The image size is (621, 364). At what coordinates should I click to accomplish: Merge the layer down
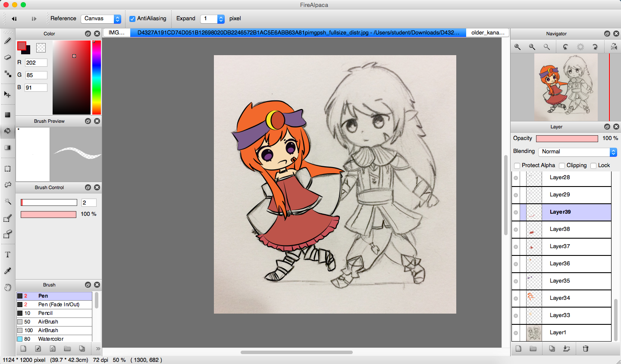click(x=567, y=348)
